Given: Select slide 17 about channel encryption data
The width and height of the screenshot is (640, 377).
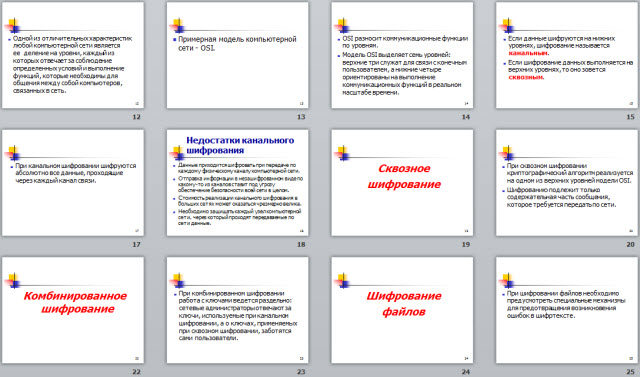Looking at the screenshot, I should [73, 183].
